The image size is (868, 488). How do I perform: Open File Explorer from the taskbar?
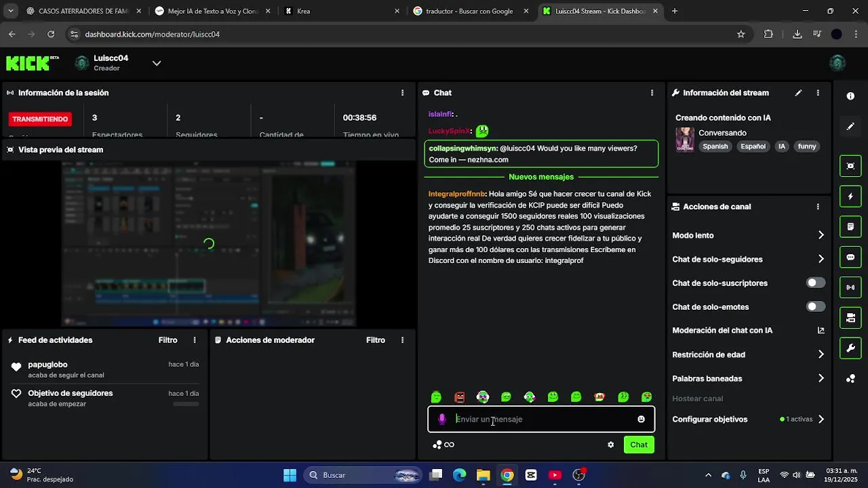click(483, 475)
